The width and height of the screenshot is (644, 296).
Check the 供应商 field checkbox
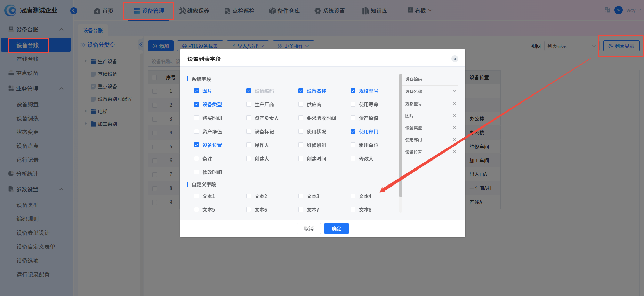point(301,105)
